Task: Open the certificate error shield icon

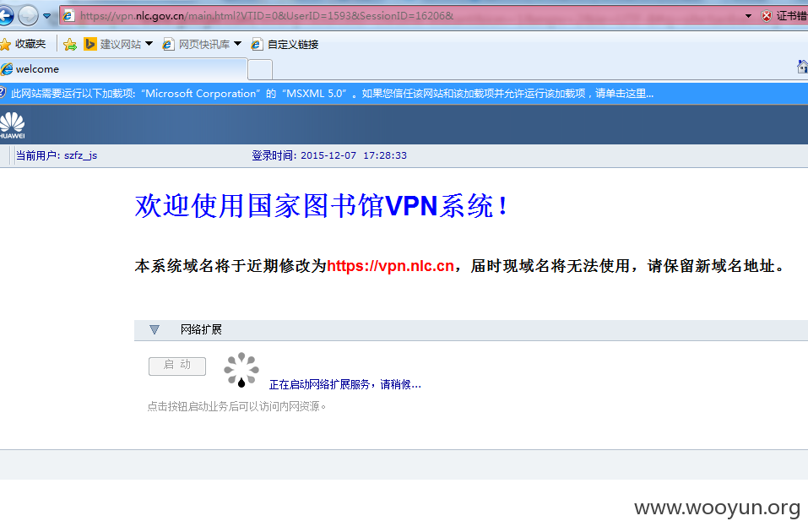Action: pyautogui.click(x=767, y=16)
